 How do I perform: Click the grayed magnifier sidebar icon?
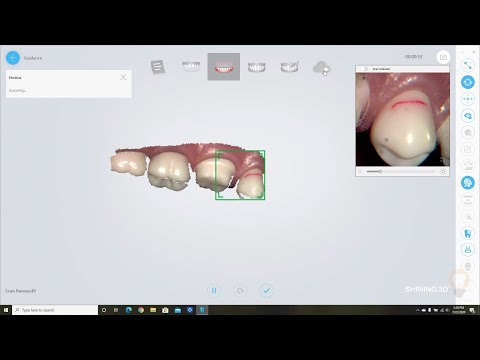click(468, 217)
